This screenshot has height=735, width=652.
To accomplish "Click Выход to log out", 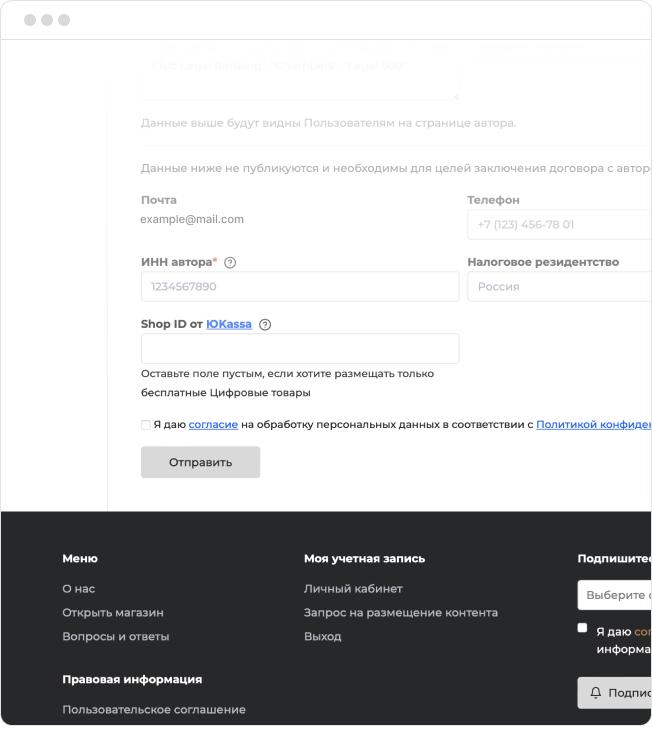I will [x=323, y=637].
